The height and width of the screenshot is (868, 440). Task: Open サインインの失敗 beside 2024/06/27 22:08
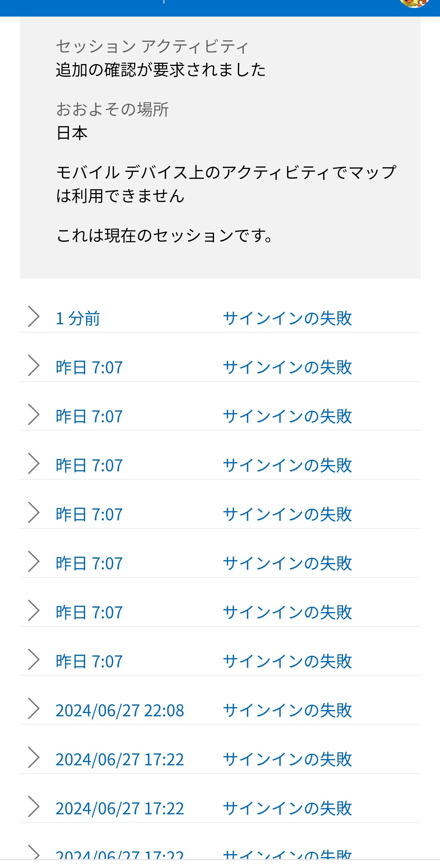pyautogui.click(x=287, y=711)
